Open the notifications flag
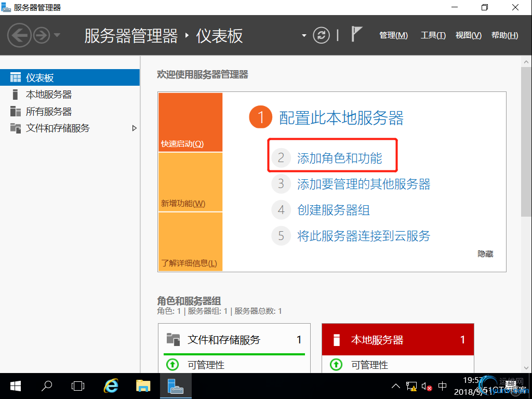 pyautogui.click(x=356, y=34)
